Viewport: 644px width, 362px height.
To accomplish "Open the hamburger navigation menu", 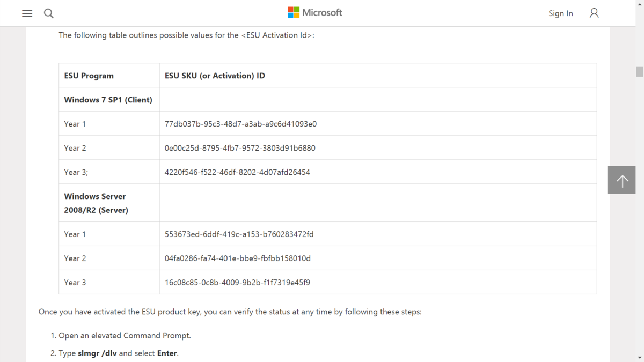I will click(27, 13).
